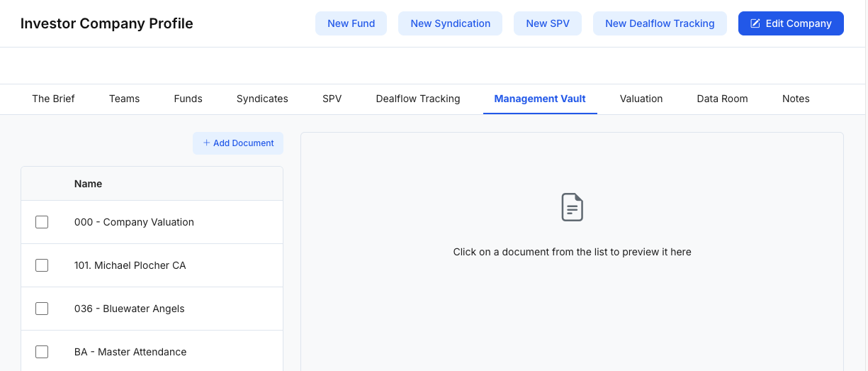Viewport: 868px width, 371px height.
Task: Select the Dealflow Tracking tab
Action: click(417, 99)
